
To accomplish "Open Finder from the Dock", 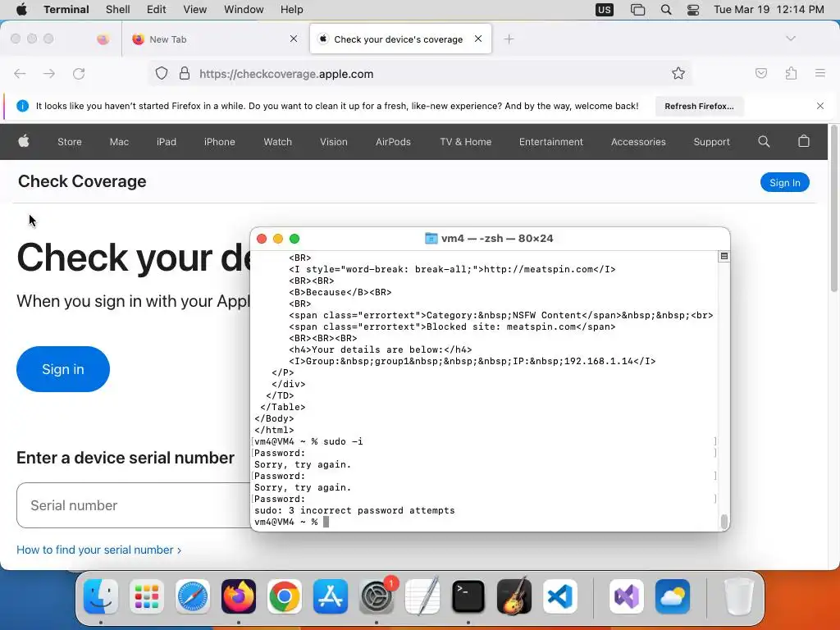I will click(101, 596).
